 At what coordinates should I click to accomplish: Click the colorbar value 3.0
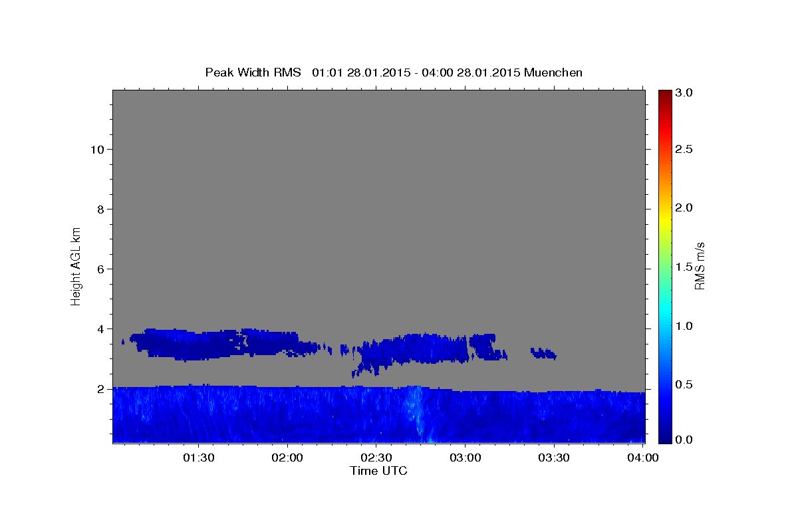point(685,92)
